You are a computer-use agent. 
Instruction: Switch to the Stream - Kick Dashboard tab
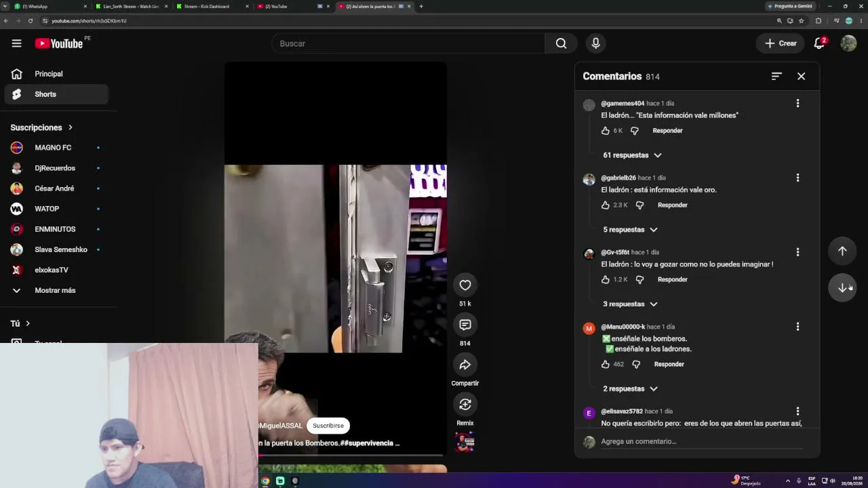click(212, 6)
